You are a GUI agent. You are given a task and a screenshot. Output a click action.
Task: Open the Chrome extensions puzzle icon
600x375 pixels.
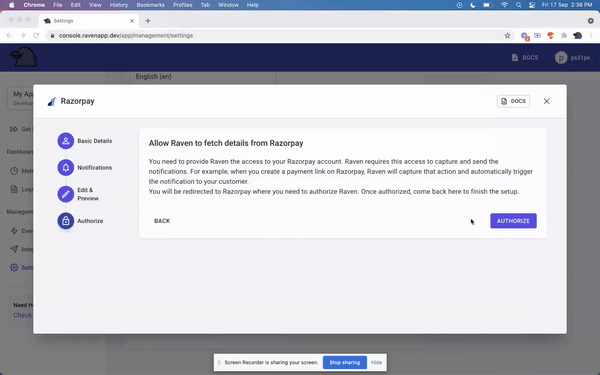click(564, 36)
